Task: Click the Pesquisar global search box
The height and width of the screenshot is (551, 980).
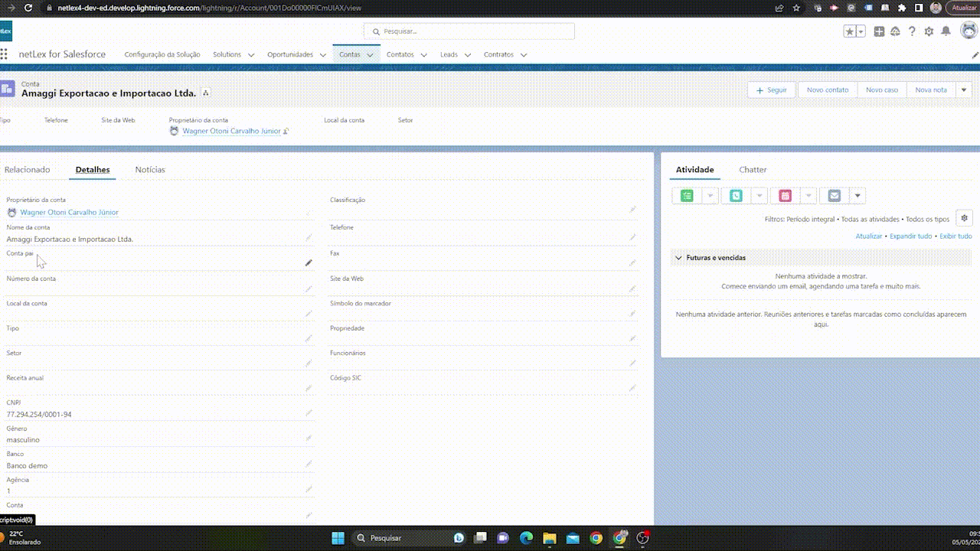Action: pos(469,31)
